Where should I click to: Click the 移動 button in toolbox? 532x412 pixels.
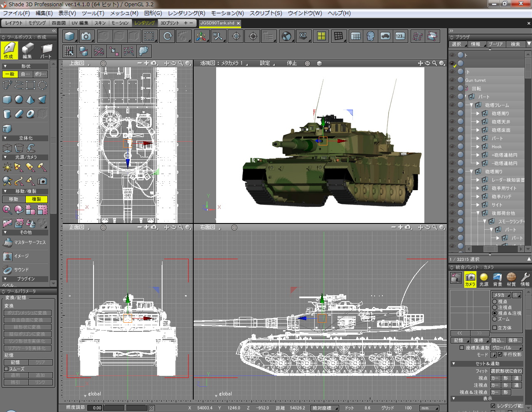(14, 199)
